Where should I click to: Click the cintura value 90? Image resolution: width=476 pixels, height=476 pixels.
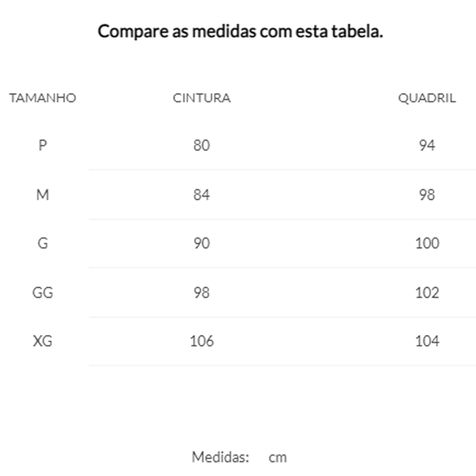tap(202, 243)
